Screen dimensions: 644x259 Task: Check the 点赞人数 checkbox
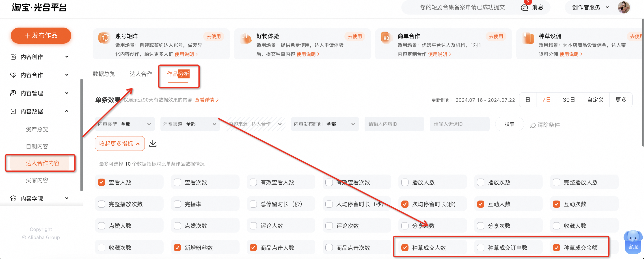coord(102,226)
